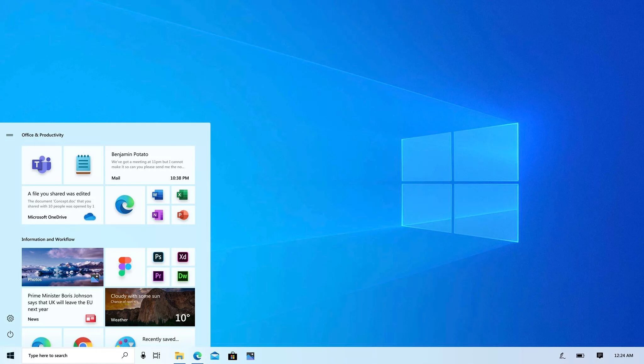The image size is (644, 364).
Task: Open the Mail tile from Benjamin Potato
Action: click(150, 165)
